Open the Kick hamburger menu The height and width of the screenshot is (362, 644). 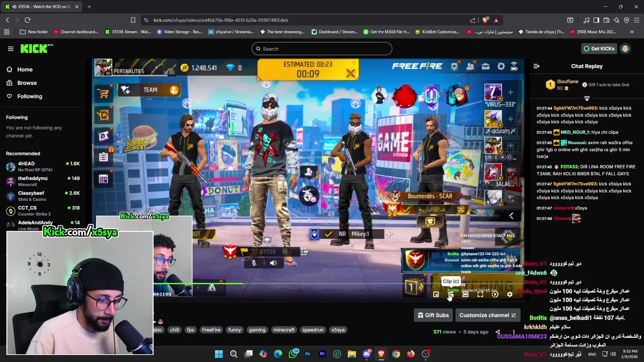pos(11,49)
